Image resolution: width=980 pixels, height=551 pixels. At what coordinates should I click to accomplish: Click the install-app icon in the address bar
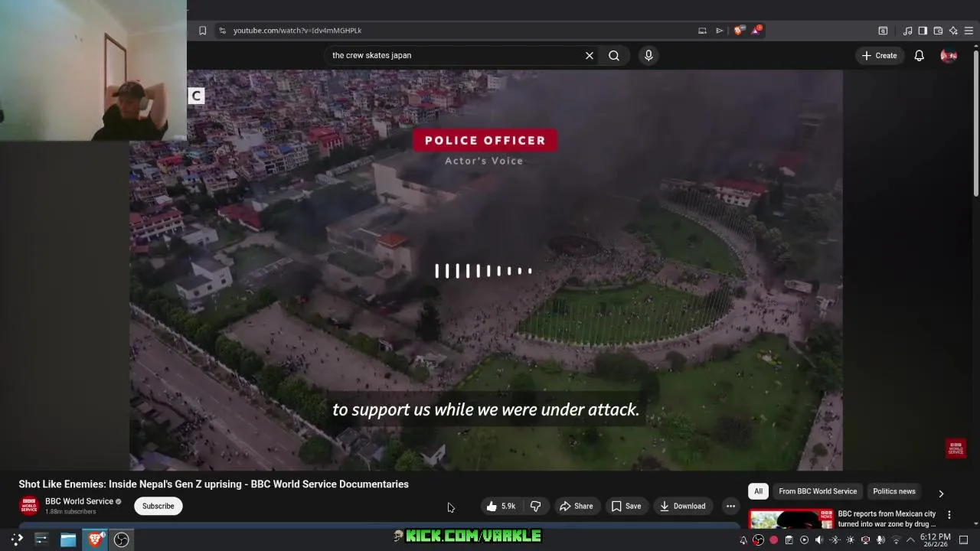pyautogui.click(x=702, y=31)
